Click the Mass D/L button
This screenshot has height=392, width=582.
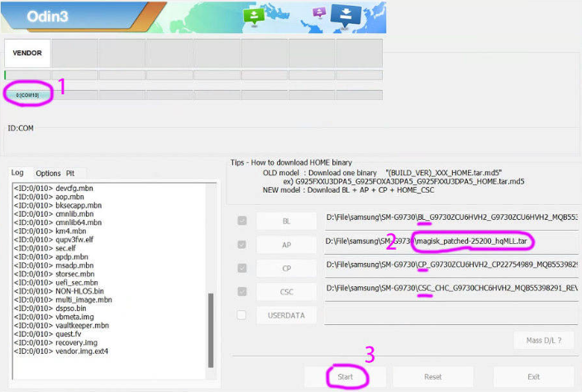click(544, 341)
